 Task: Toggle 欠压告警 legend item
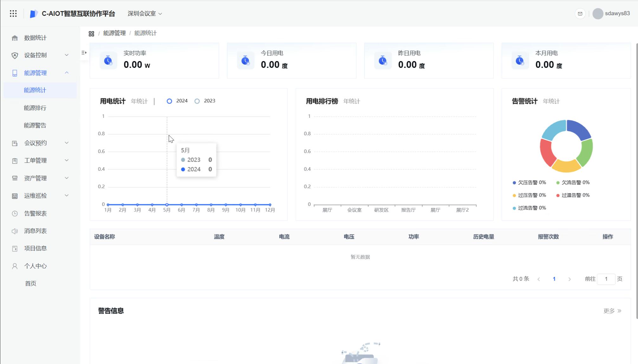(x=529, y=183)
